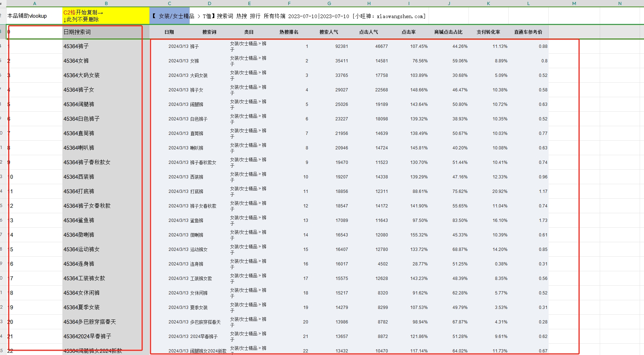The width and height of the screenshot is (644, 355).
Task: Select cell containing 45364阔腿裤
Action: click(x=106, y=104)
